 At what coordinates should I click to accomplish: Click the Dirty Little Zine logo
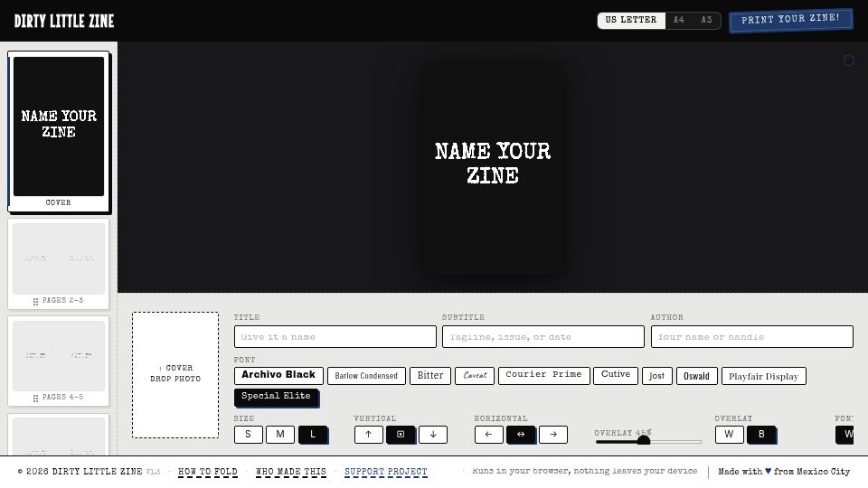point(64,21)
